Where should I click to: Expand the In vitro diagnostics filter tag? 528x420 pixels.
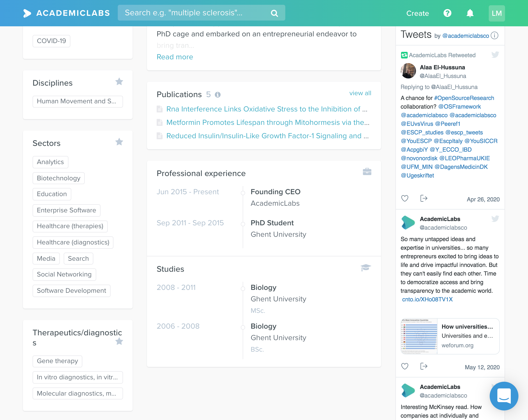click(x=77, y=377)
